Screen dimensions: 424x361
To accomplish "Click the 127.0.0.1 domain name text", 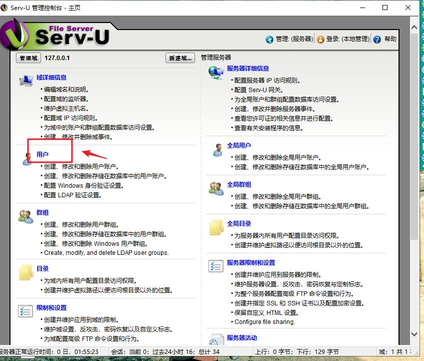I will (x=57, y=58).
